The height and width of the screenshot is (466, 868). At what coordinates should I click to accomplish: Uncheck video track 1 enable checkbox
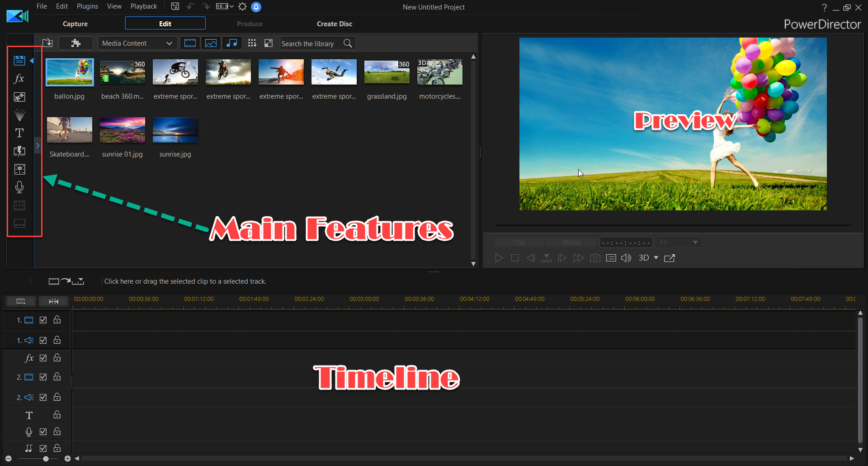[x=43, y=320]
